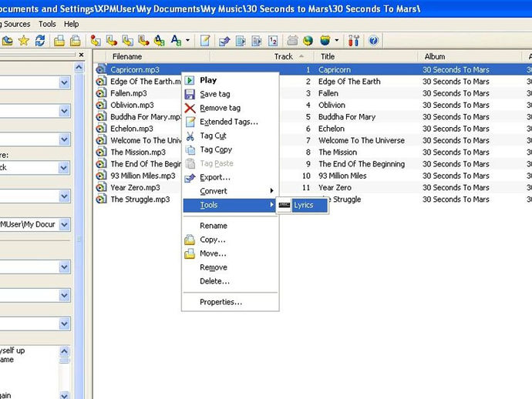
Task: Click the Filename - Filename converter icon
Action: tap(127, 41)
